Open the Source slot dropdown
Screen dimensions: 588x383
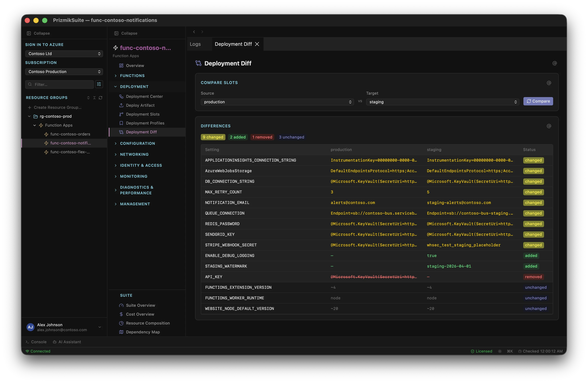click(277, 102)
